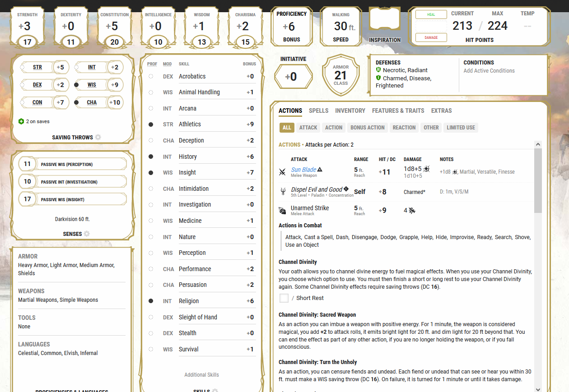Image resolution: width=569 pixels, height=392 pixels.
Task: Click the Charisma ability score box
Action: point(245,27)
